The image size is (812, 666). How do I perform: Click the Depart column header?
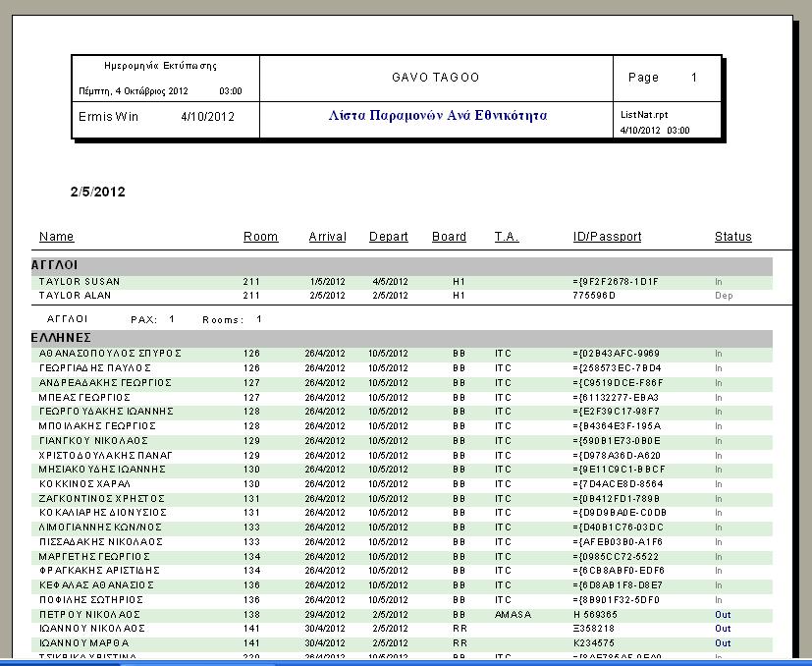pyautogui.click(x=389, y=237)
